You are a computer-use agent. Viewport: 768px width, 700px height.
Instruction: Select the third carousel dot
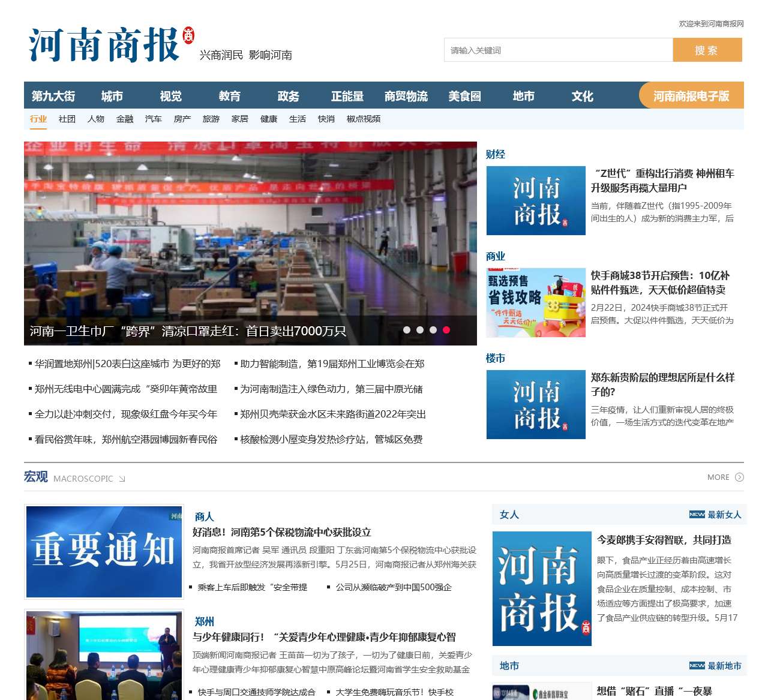pyautogui.click(x=433, y=330)
